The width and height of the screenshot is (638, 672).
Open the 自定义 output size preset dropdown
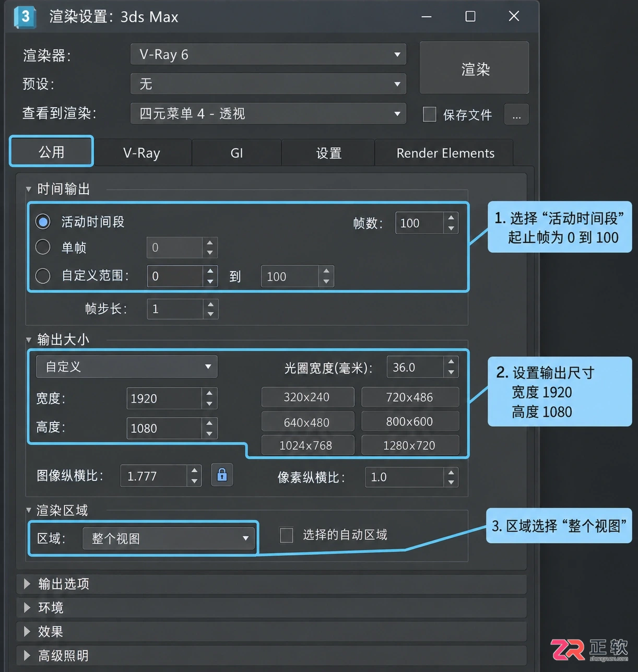pos(127,367)
